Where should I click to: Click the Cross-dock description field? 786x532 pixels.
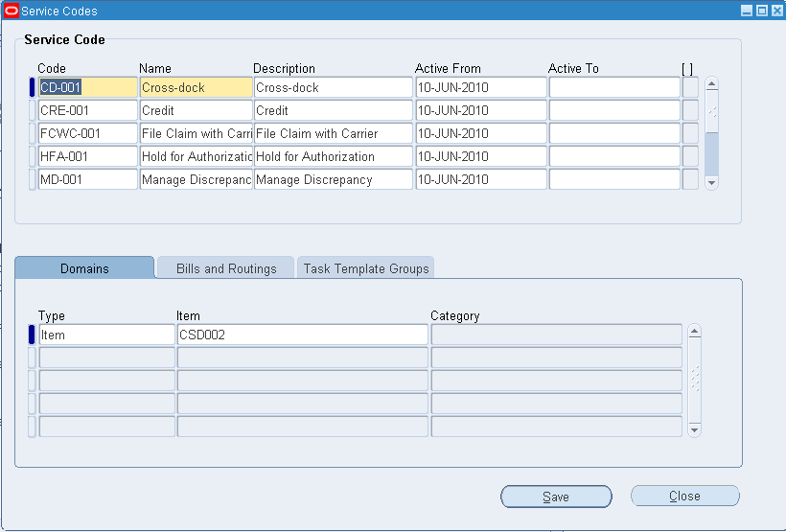[x=334, y=87]
